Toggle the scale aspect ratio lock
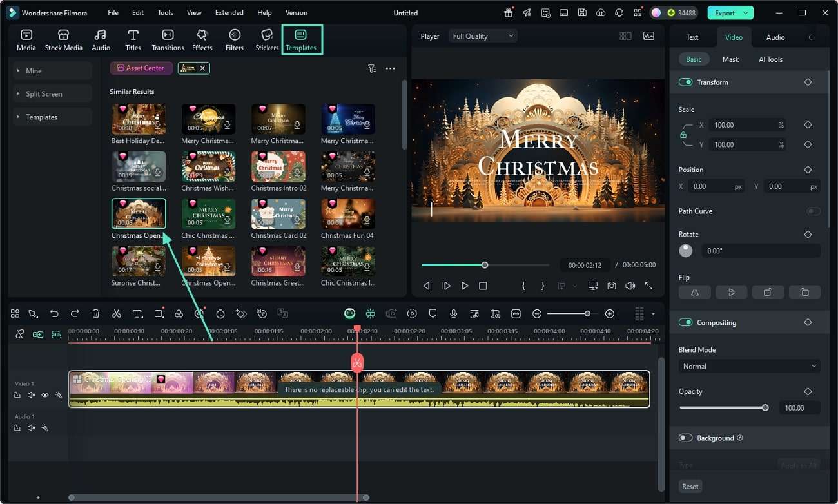Screen dimensions: 838x504 coord(683,135)
